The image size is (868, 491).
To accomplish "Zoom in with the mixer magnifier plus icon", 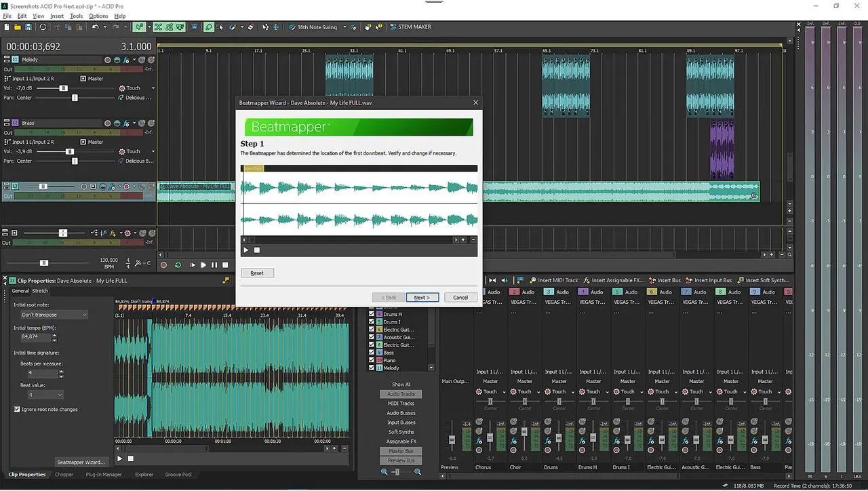I will tap(418, 471).
